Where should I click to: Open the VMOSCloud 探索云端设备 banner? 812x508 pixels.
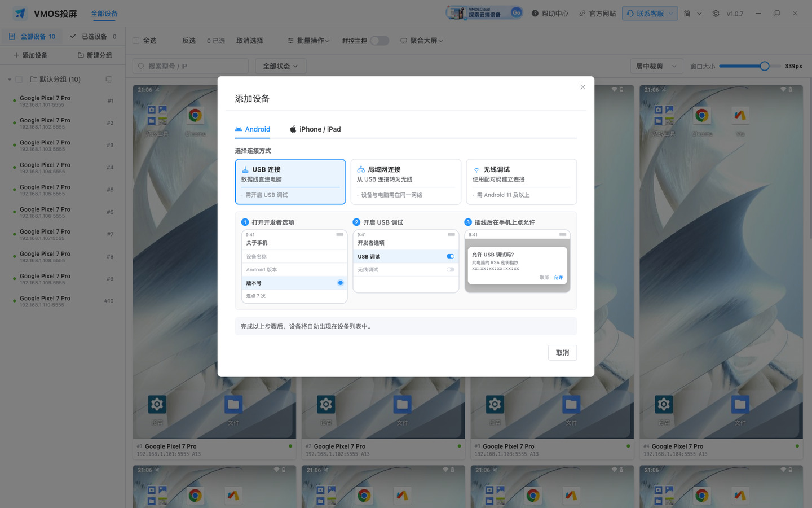[x=485, y=12]
